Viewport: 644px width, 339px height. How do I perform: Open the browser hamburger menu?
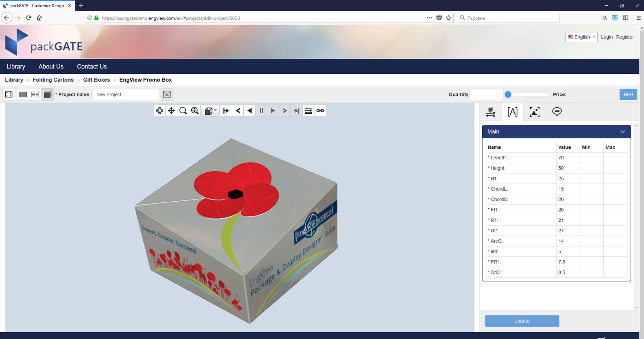638,18
